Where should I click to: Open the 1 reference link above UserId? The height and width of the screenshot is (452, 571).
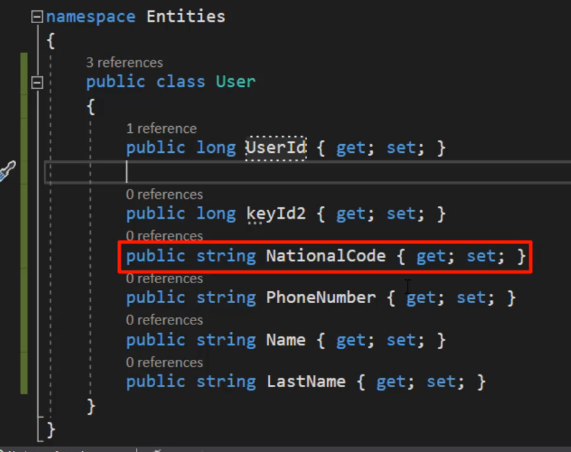[161, 129]
